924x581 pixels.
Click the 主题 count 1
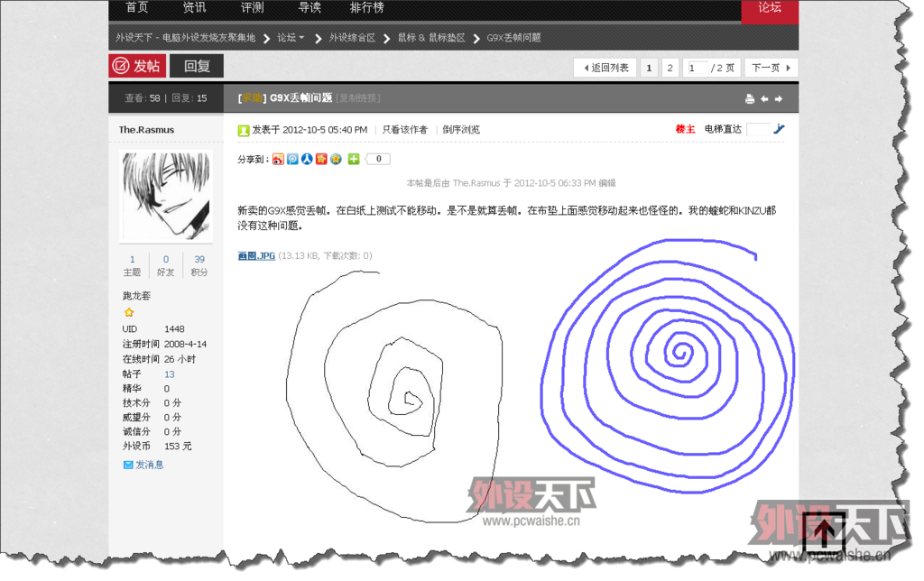[x=132, y=260]
